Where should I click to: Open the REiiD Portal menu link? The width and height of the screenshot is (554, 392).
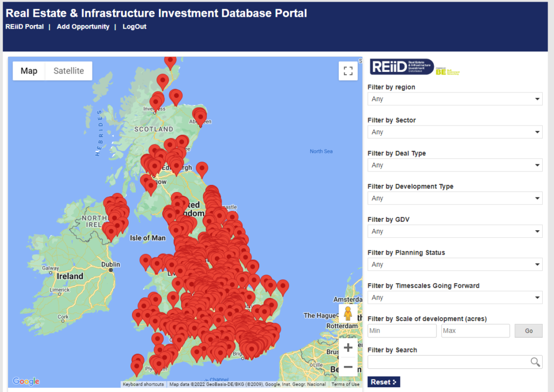25,26
